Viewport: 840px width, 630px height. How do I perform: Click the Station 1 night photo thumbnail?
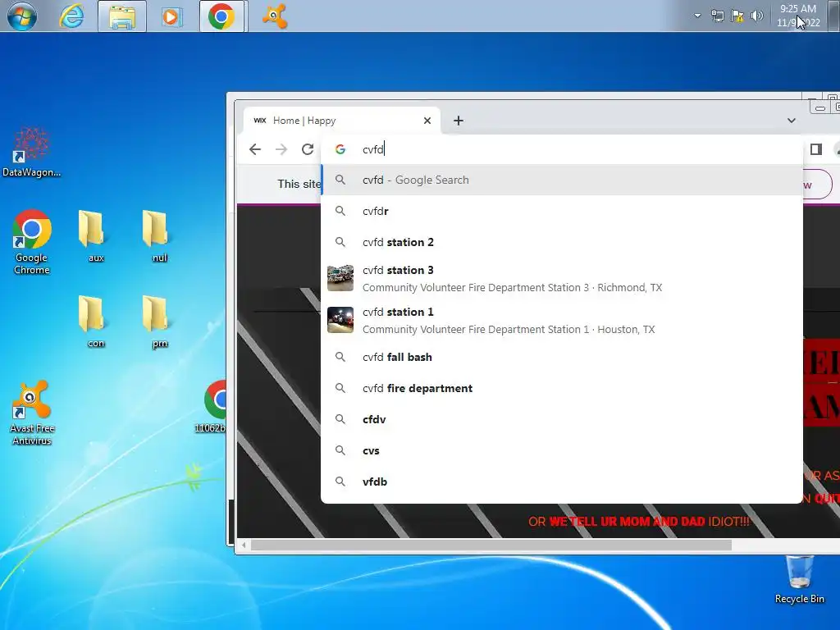[340, 320]
